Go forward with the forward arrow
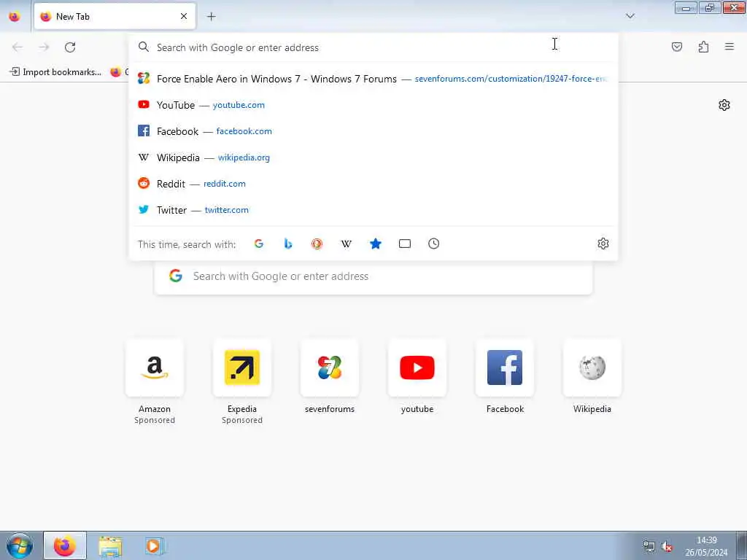Screen dimensions: 747x560 [x=44, y=47]
